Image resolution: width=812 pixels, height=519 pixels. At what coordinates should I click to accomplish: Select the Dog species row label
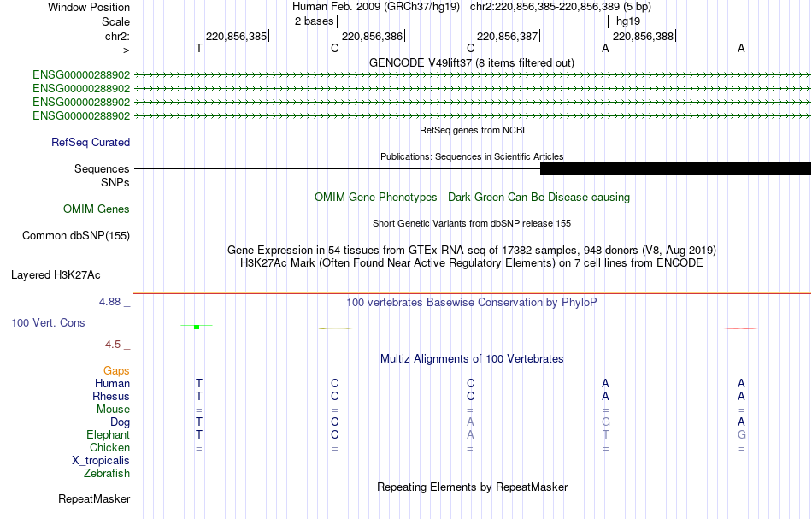point(120,422)
